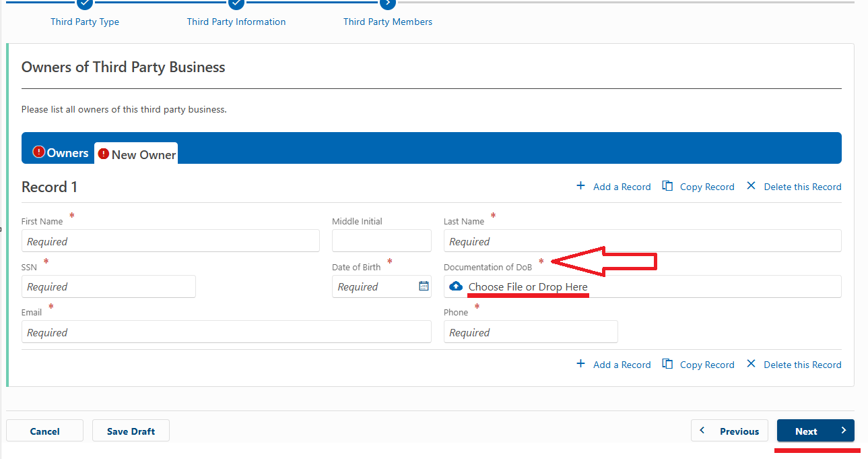Viewport: 868px width, 459px height.
Task: Click the cloud upload icon
Action: (x=456, y=286)
